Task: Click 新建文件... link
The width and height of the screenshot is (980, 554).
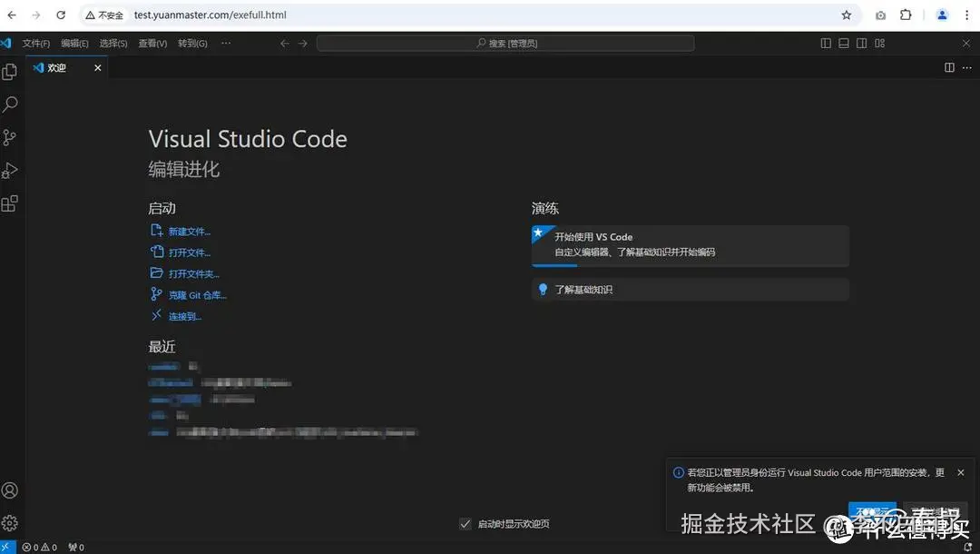Action: (190, 232)
